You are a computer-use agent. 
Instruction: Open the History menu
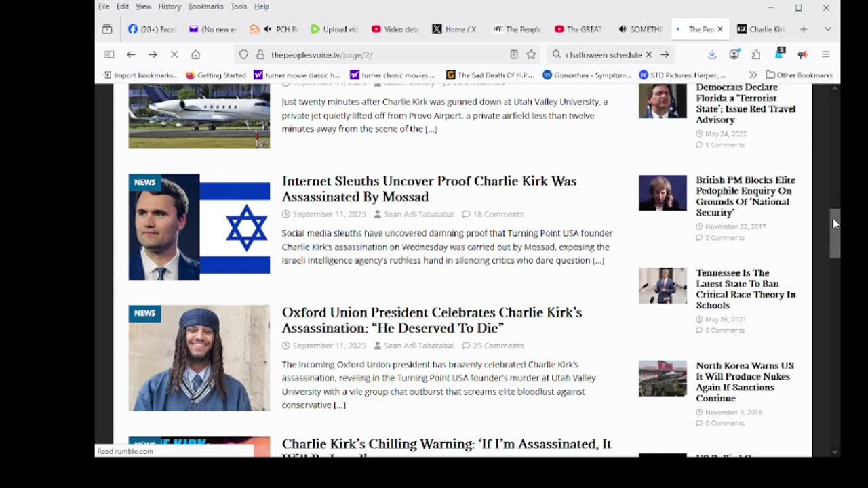click(170, 7)
